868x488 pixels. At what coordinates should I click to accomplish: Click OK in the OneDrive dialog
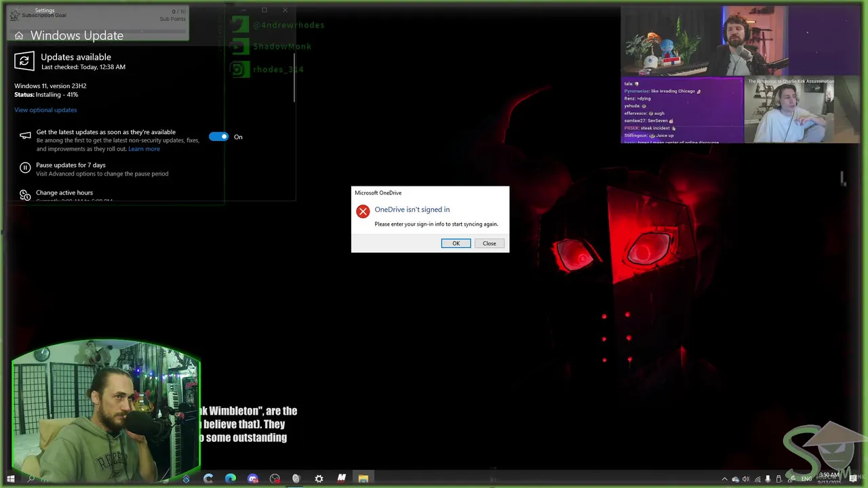pos(456,243)
